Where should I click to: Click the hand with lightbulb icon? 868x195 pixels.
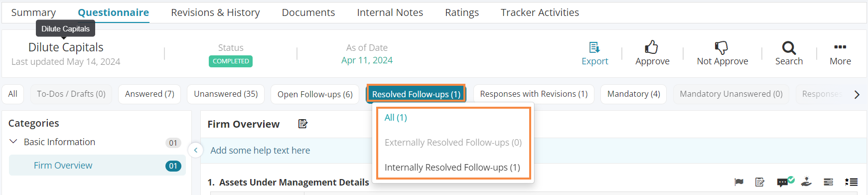point(806,182)
